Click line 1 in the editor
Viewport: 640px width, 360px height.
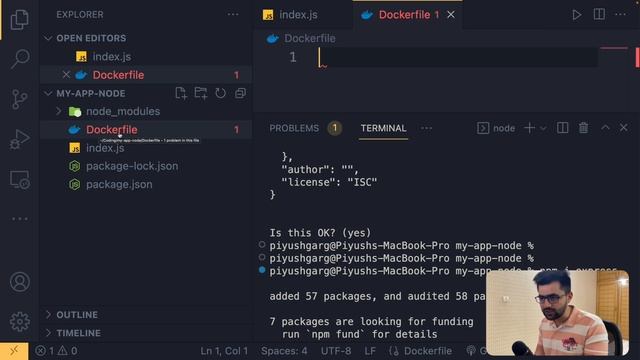(x=457, y=57)
